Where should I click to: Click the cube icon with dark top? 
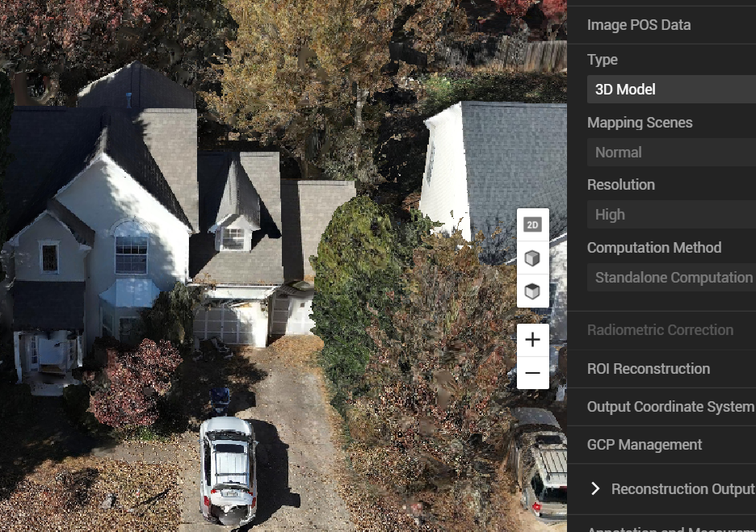point(533,291)
